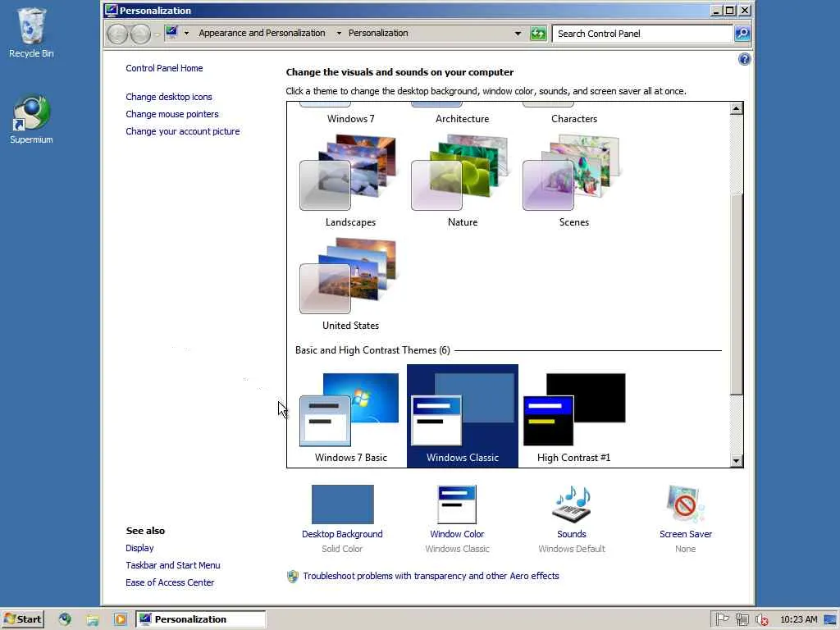Image resolution: width=840 pixels, height=630 pixels.
Task: Open the Start menu
Action: (x=22, y=619)
